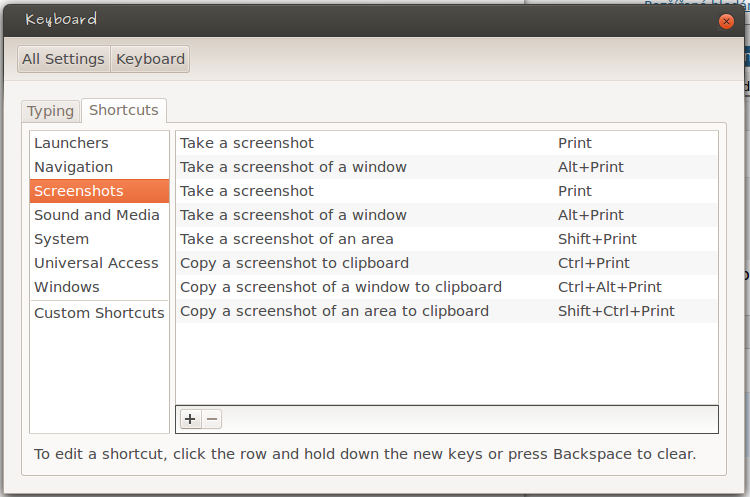The width and height of the screenshot is (750, 497).
Task: Select Custom Shortcuts in the sidebar
Action: (99, 313)
